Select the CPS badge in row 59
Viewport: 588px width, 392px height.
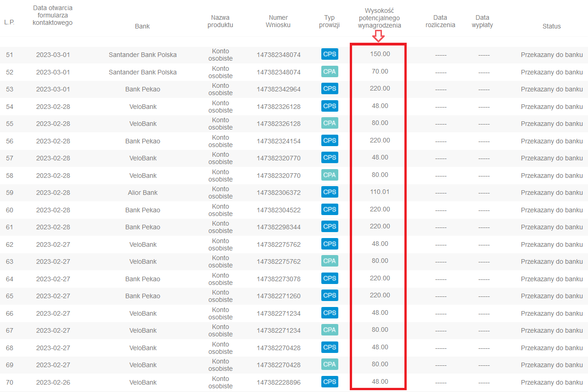[x=330, y=192]
